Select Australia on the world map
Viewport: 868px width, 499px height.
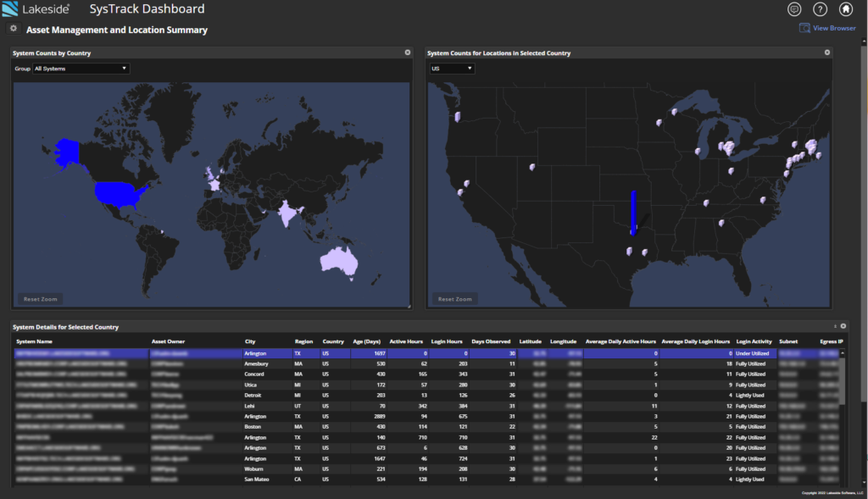(338, 261)
